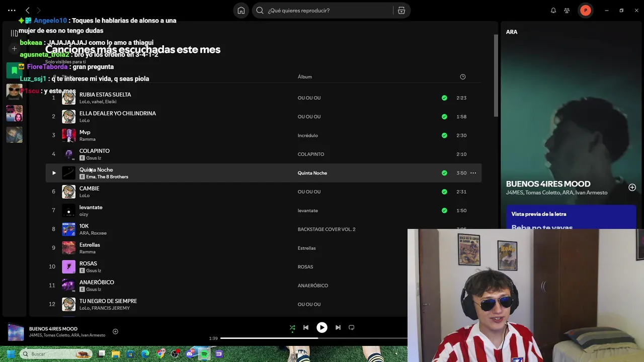This screenshot has width=644, height=362.
Task: Click the taskbar Buscar search box
Action: click(x=56, y=354)
